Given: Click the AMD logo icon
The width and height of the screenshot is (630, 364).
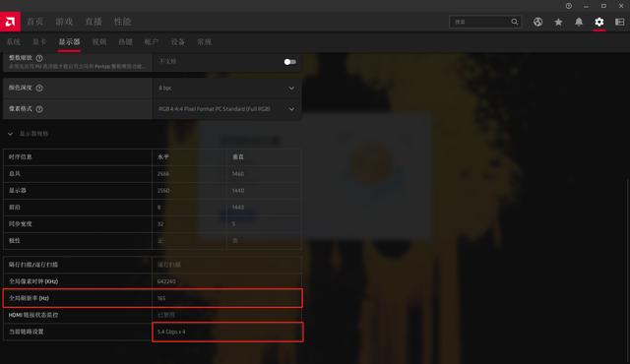Looking at the screenshot, I should [x=10, y=22].
